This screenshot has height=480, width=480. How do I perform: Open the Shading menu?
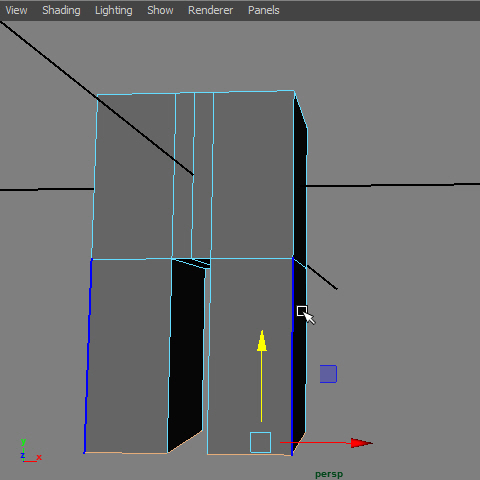point(61,10)
